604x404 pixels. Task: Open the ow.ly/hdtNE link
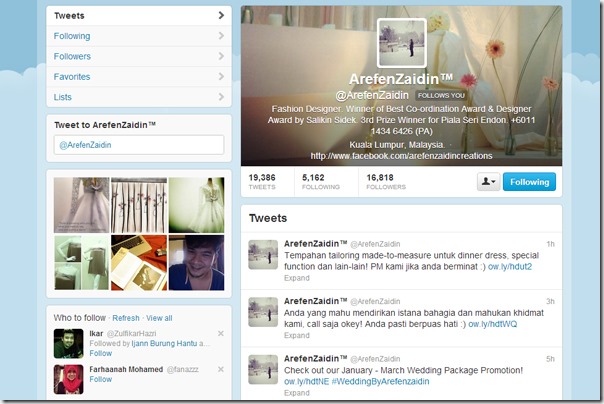306,382
